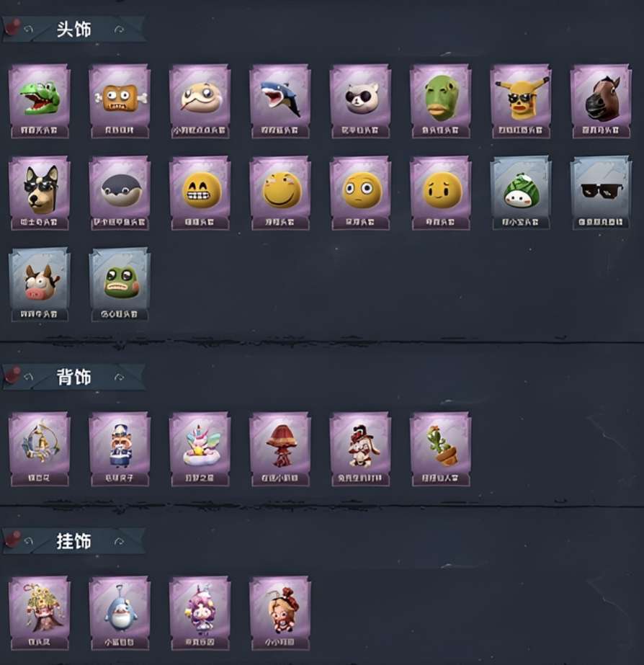Image resolution: width=644 pixels, height=665 pixels.
Task: Select the wide-eyed surprised emoji headgear
Action: [360, 193]
